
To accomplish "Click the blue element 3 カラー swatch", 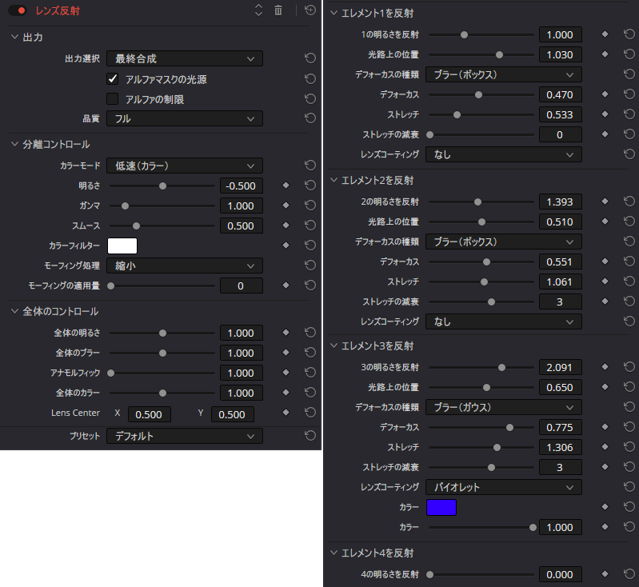I will (441, 508).
